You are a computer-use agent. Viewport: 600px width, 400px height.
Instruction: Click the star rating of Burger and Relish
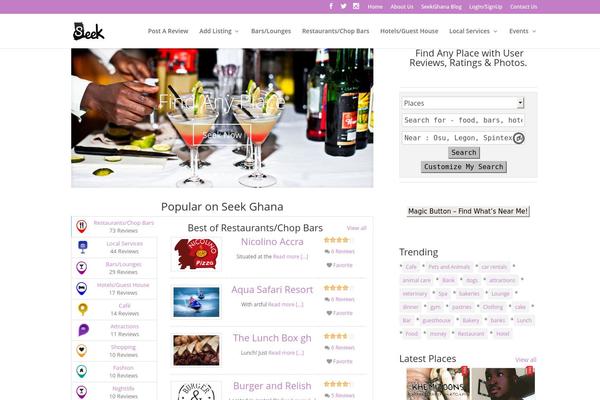[x=337, y=384]
